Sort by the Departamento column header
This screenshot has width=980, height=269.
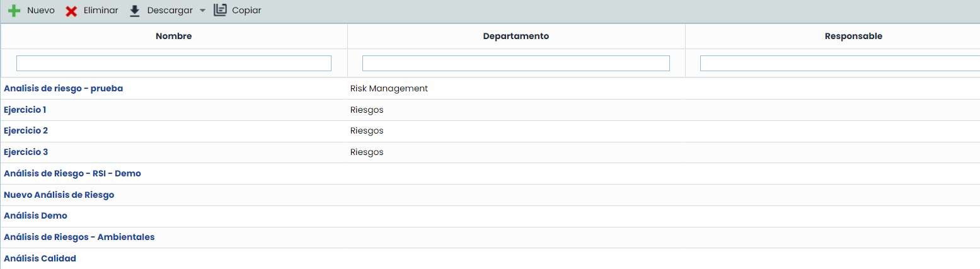(x=516, y=37)
